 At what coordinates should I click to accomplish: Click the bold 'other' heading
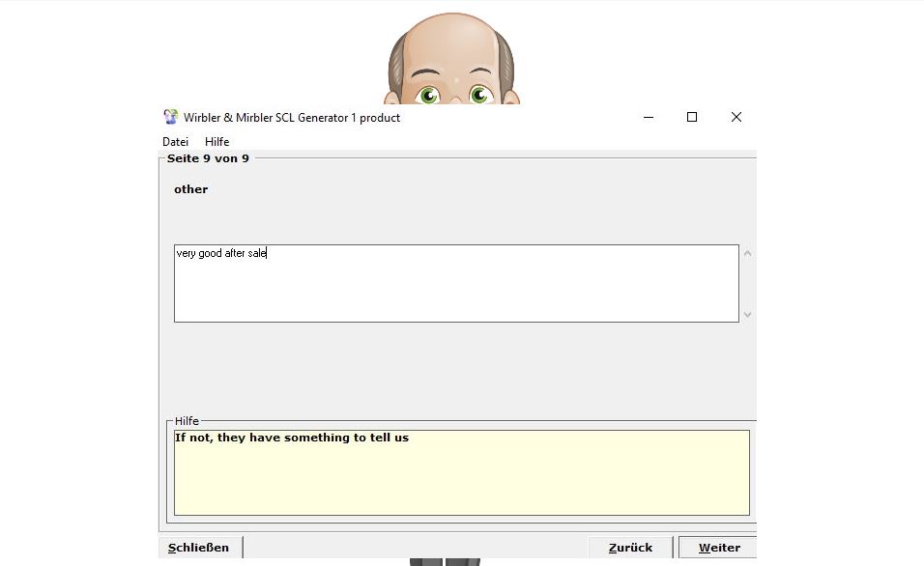click(190, 189)
